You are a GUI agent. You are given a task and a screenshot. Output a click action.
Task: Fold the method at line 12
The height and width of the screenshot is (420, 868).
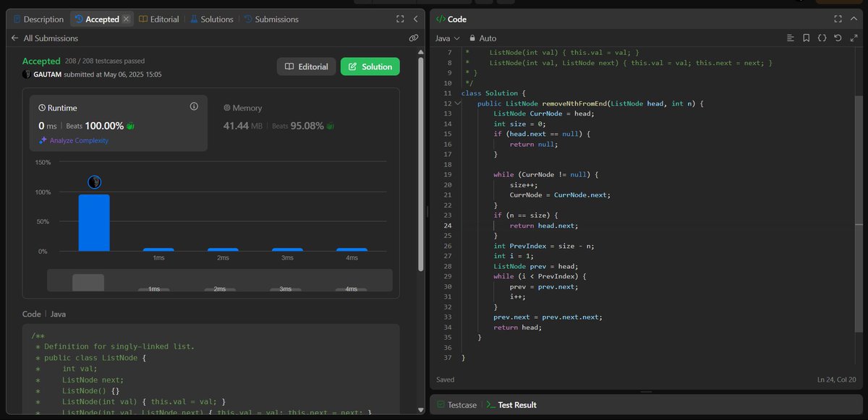click(456, 103)
